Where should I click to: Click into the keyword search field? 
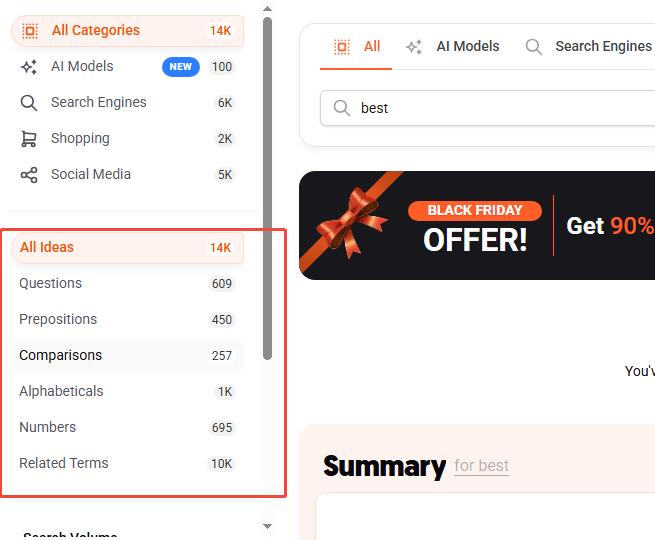pyautogui.click(x=487, y=108)
